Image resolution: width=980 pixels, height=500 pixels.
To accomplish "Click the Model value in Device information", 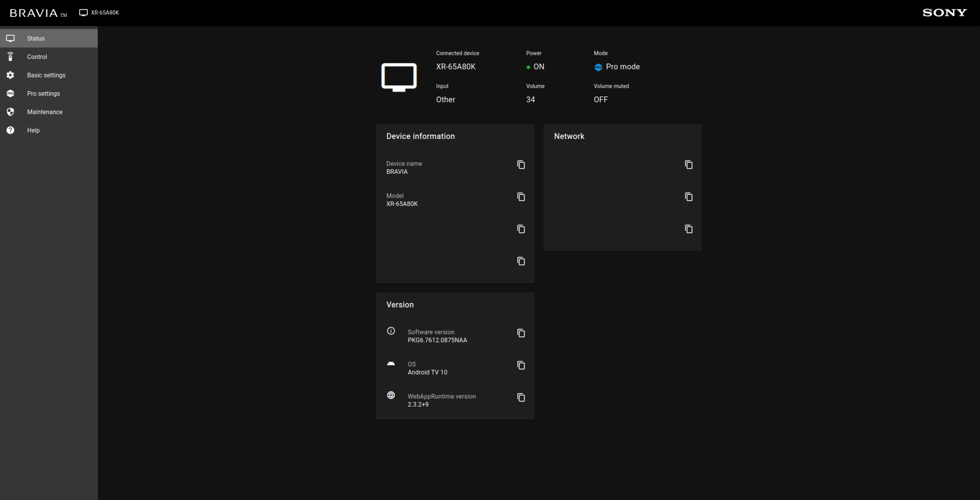I will pyautogui.click(x=402, y=204).
